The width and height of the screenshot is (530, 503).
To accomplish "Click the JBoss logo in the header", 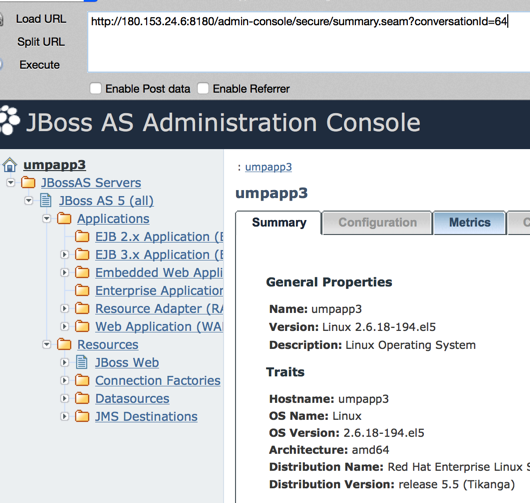I will (9, 121).
